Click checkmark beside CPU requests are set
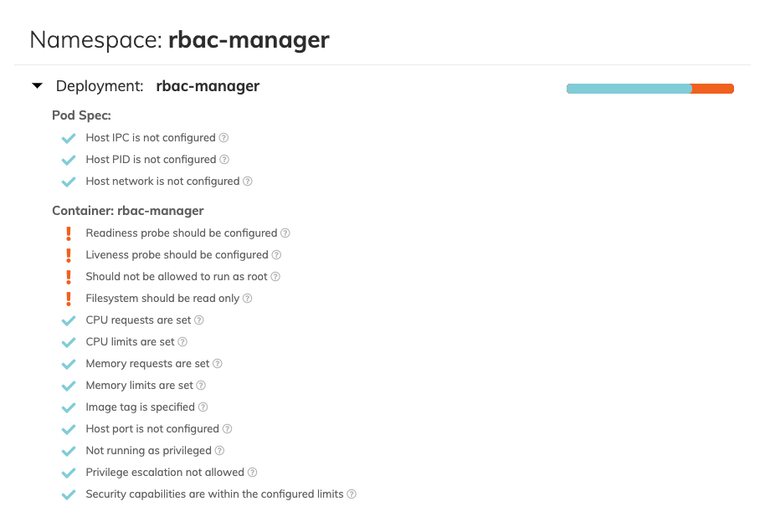 click(x=69, y=320)
